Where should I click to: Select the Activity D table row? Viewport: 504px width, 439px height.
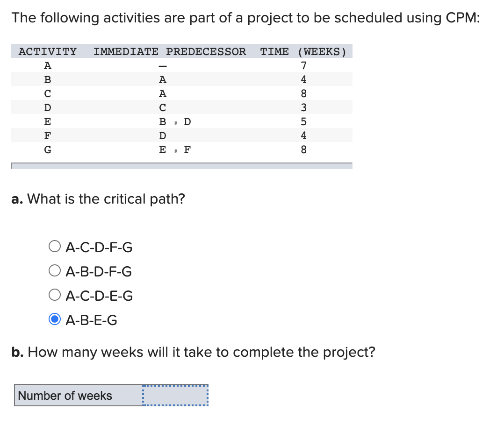pos(181,107)
